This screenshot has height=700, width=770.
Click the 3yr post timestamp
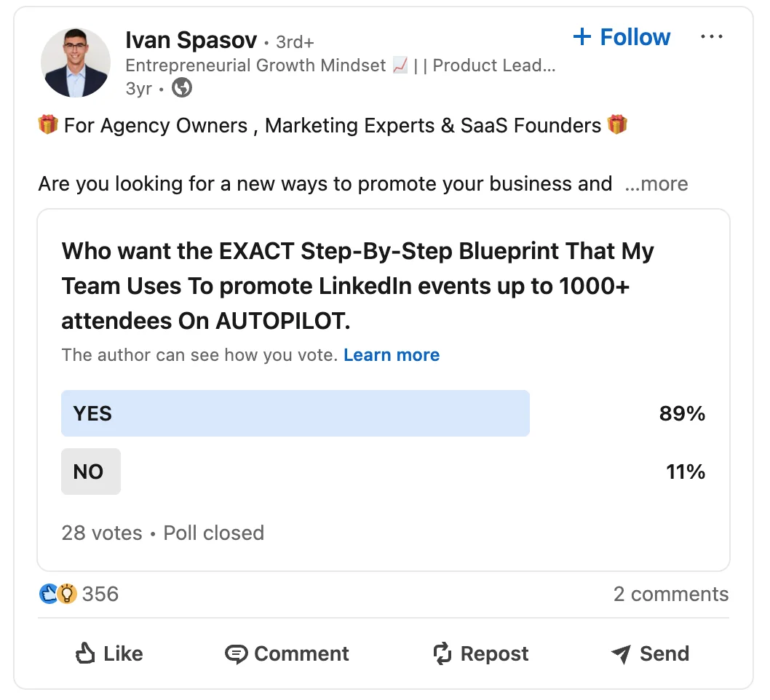coord(138,88)
